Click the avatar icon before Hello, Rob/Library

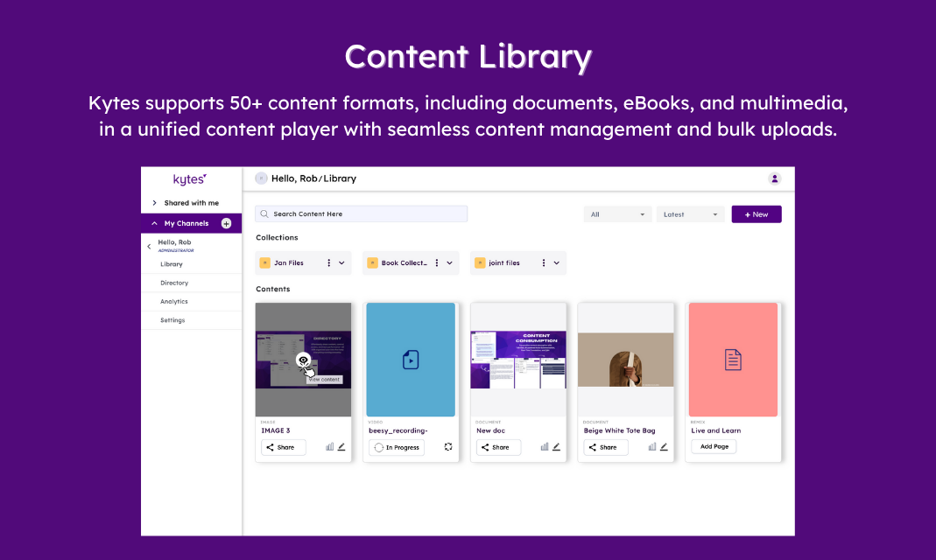(261, 178)
